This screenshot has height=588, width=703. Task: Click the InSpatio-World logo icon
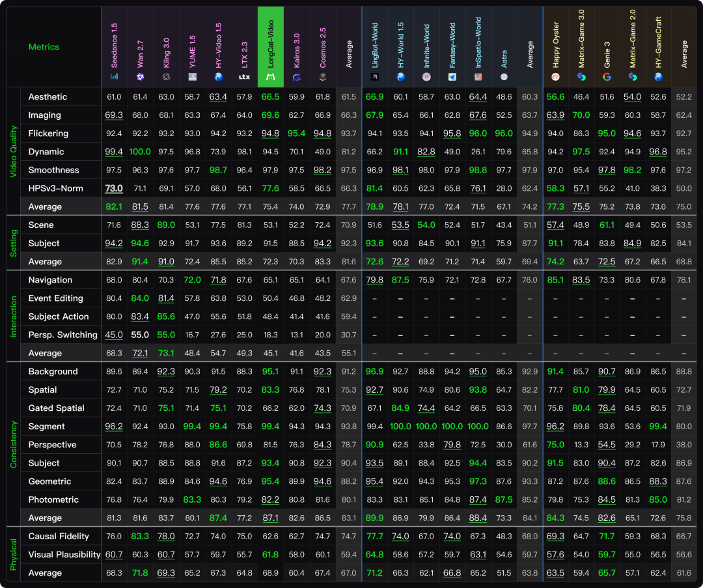pos(478,77)
